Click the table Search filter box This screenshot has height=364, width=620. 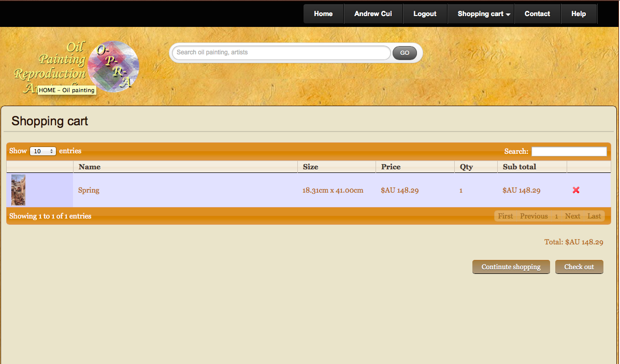569,151
